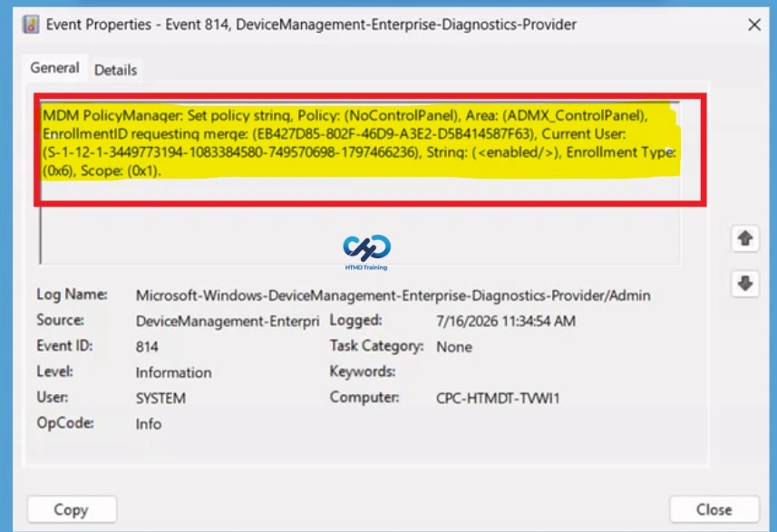Click the User value SYSTEM
777x532 pixels.
click(160, 398)
